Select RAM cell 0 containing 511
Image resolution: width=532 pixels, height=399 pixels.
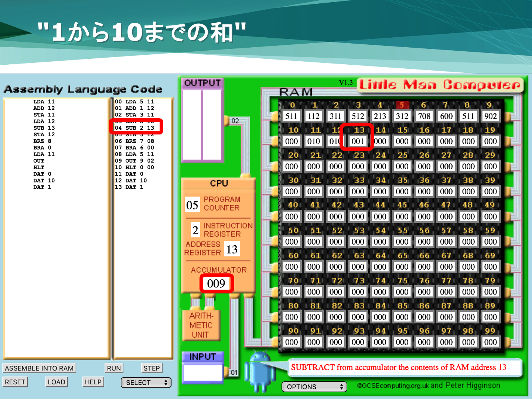(291, 116)
